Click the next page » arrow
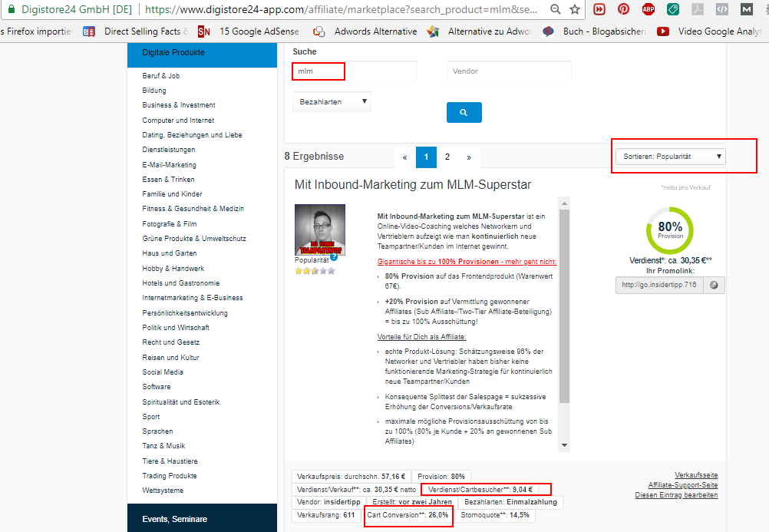The height and width of the screenshot is (532, 769). point(469,157)
